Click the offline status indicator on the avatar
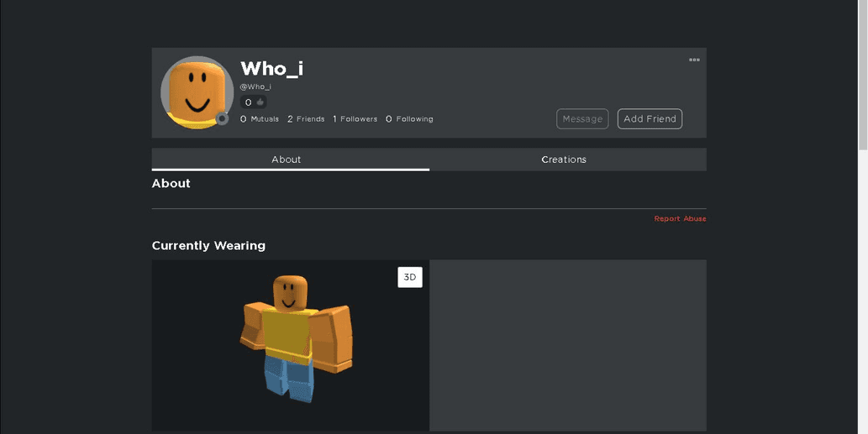 coord(222,118)
